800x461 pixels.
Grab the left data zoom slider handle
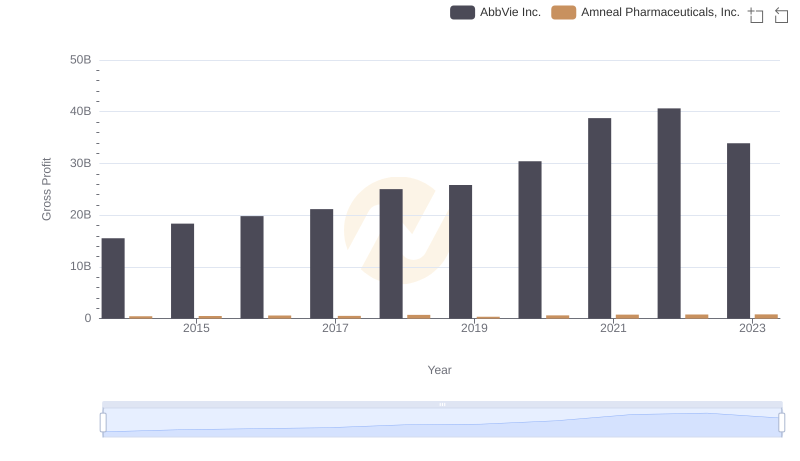pos(103,423)
